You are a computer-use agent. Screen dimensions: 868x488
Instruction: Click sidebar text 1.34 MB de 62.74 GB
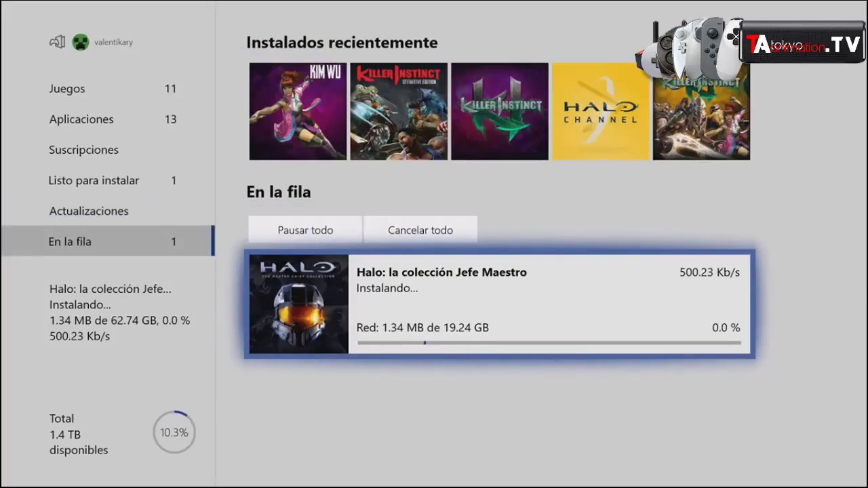click(102, 320)
